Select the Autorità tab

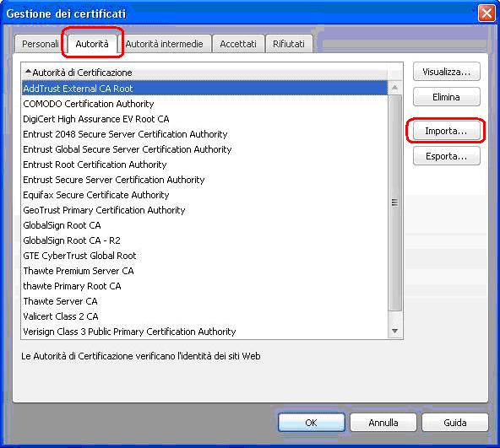(x=92, y=43)
